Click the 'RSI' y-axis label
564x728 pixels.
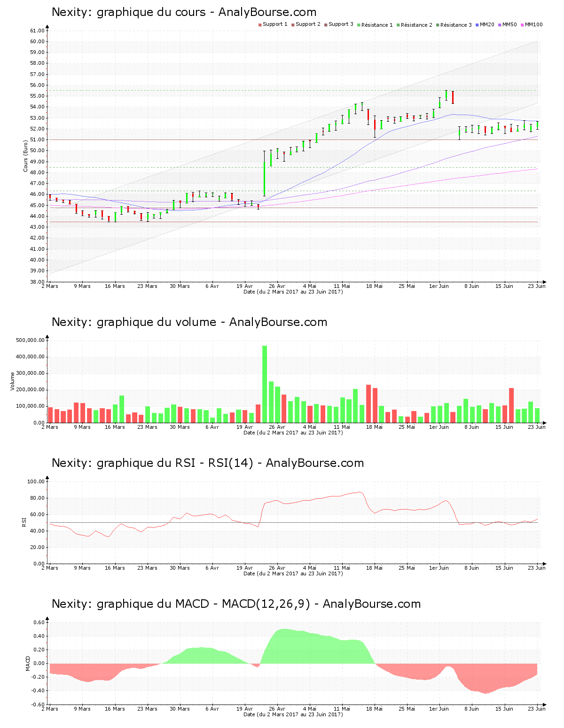(x=24, y=522)
